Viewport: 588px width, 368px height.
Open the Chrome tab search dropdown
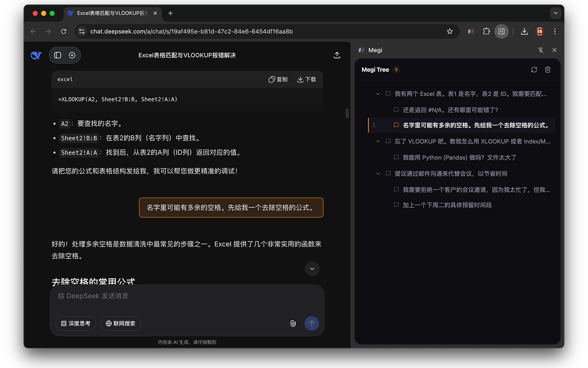pos(555,13)
